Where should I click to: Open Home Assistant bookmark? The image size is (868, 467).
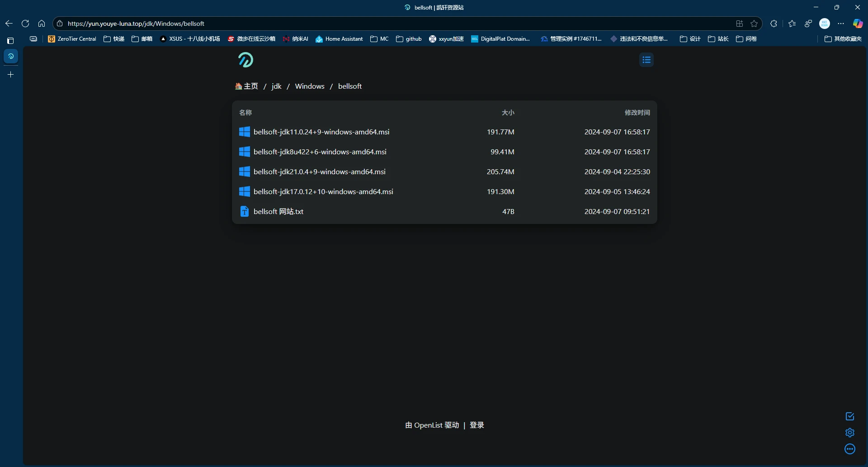(339, 39)
